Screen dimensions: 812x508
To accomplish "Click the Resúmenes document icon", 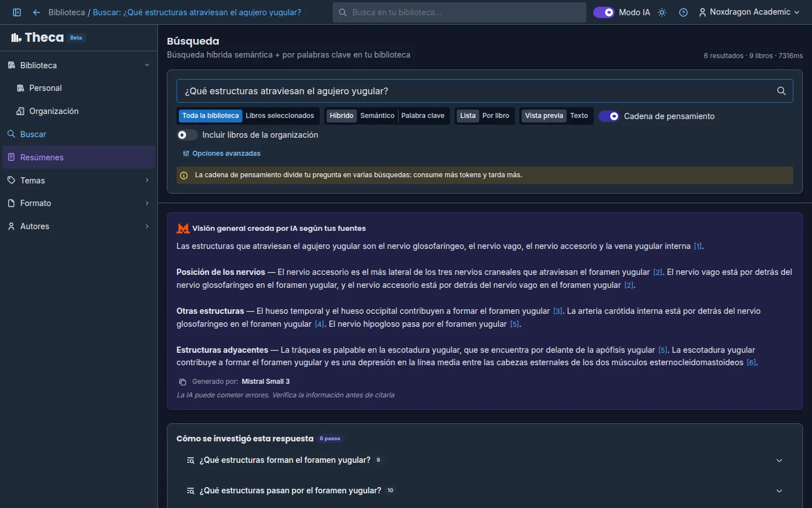I will click(11, 157).
